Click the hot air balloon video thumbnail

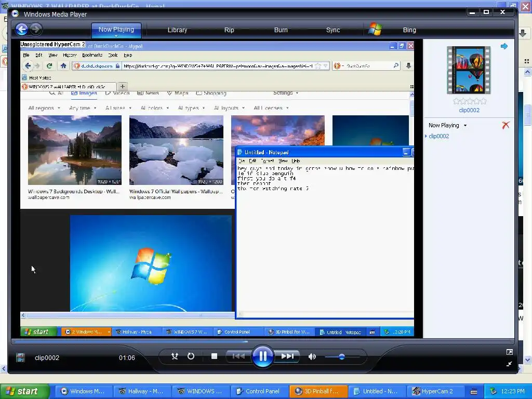[x=469, y=70]
